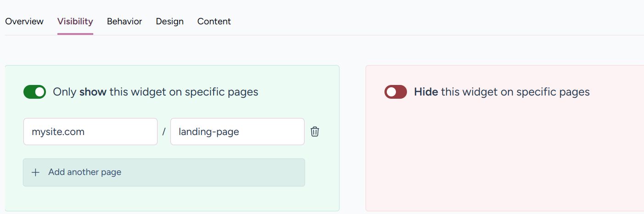The image size is (644, 214).
Task: Click the bold word 'show' in green panel
Action: pyautogui.click(x=93, y=92)
